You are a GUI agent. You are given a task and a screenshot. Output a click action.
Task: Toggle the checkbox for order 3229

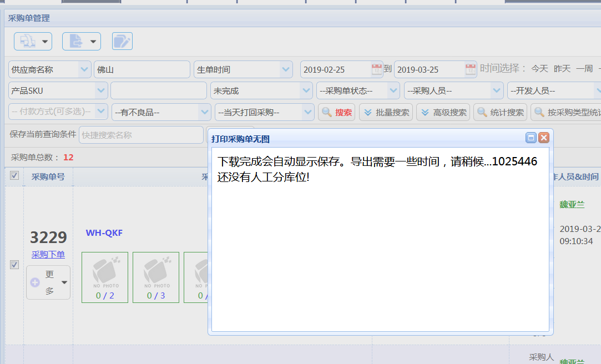click(14, 265)
